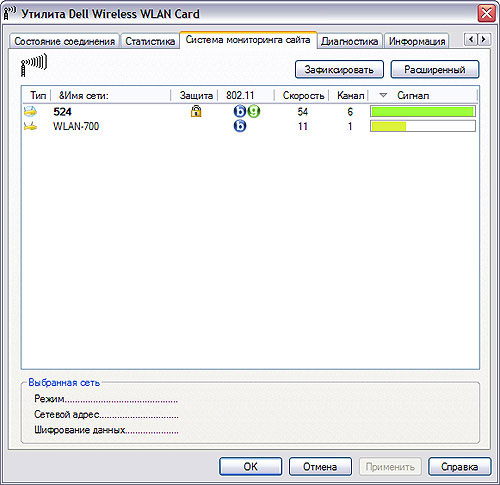This screenshot has height=485, width=500.
Task: Click the padlock security icon for 524
Action: (196, 111)
